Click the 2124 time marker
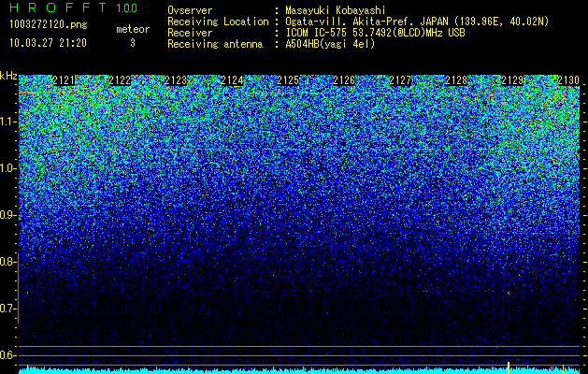The image size is (588, 374). click(x=232, y=80)
